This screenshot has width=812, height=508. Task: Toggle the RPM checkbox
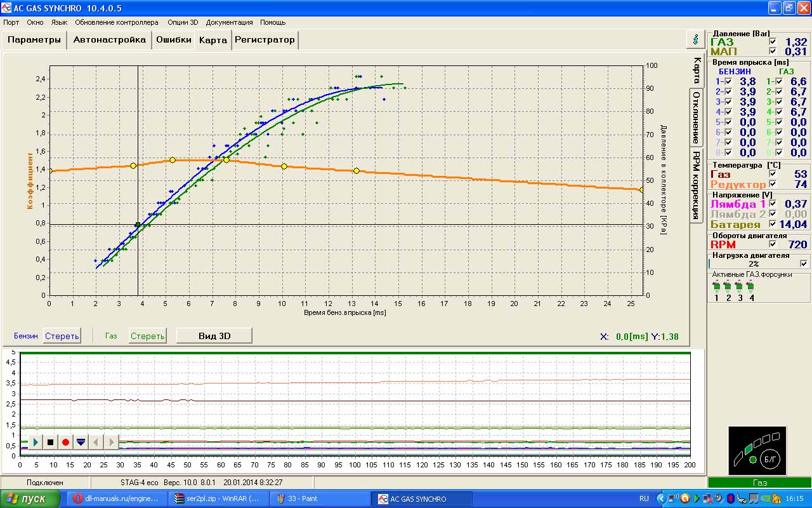click(x=773, y=244)
